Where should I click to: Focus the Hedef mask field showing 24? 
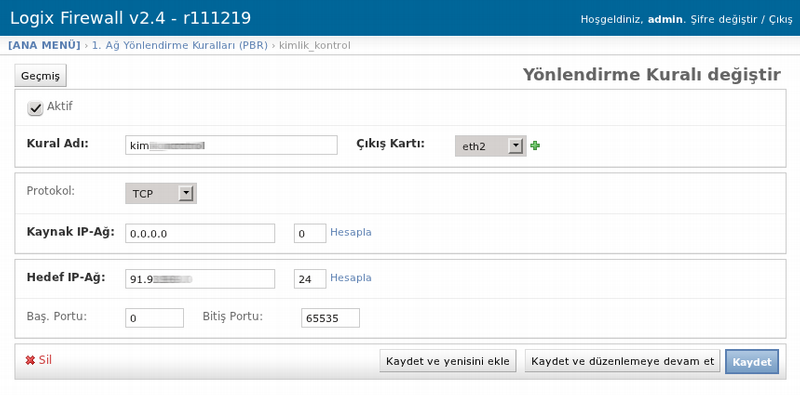coord(310,279)
